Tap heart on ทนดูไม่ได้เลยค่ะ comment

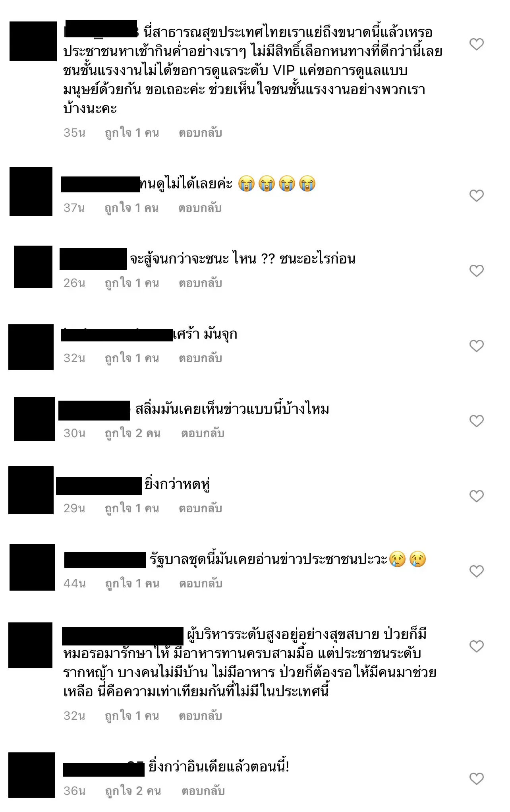pyautogui.click(x=476, y=196)
